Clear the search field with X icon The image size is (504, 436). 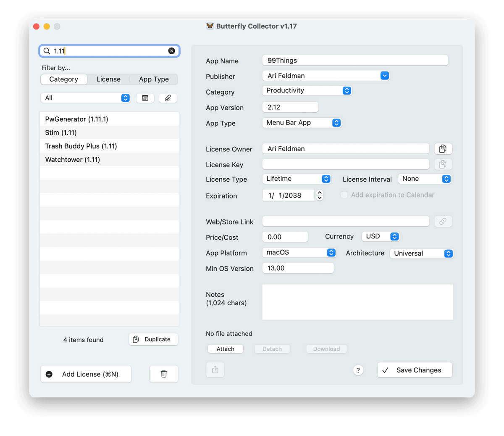tap(171, 51)
